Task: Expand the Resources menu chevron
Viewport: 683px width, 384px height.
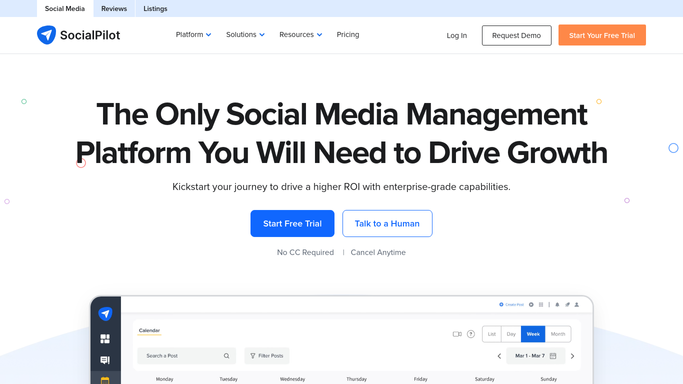Action: pyautogui.click(x=319, y=35)
